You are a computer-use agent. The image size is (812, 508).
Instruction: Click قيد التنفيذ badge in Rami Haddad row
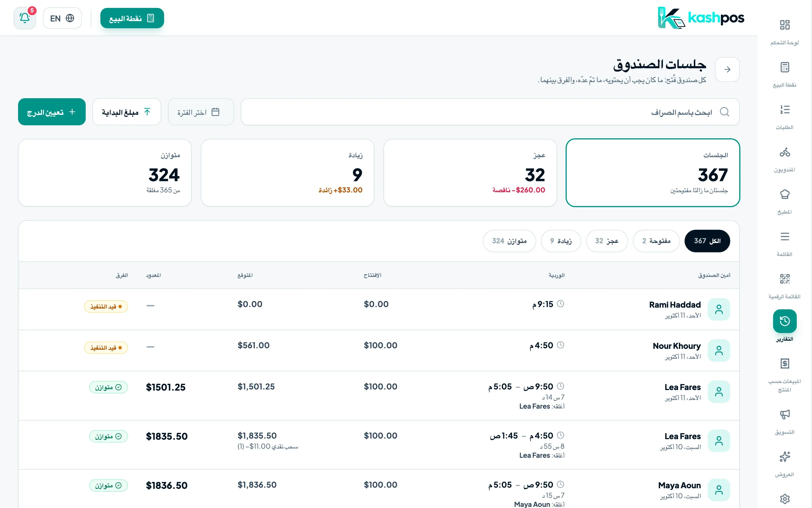106,306
